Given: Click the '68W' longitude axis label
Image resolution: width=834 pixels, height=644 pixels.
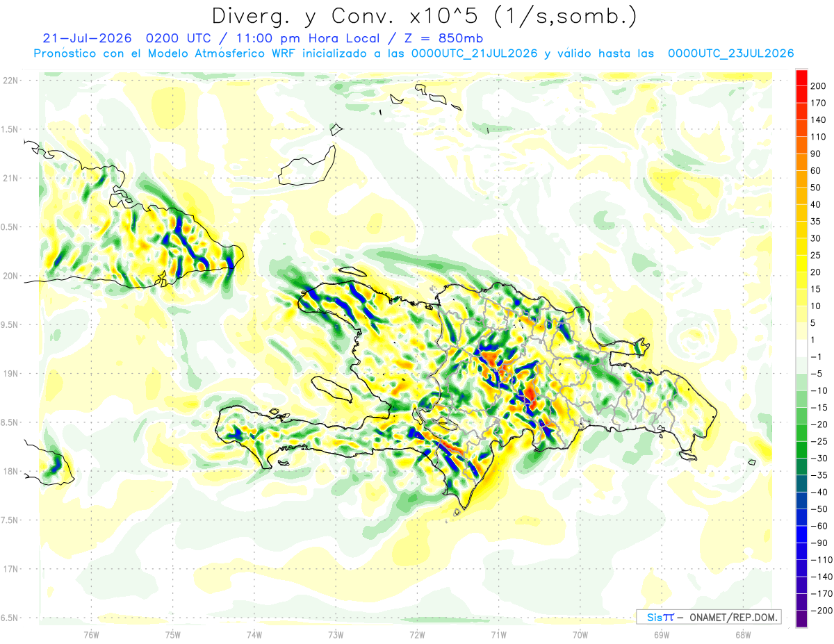Looking at the screenshot, I should 743,634.
